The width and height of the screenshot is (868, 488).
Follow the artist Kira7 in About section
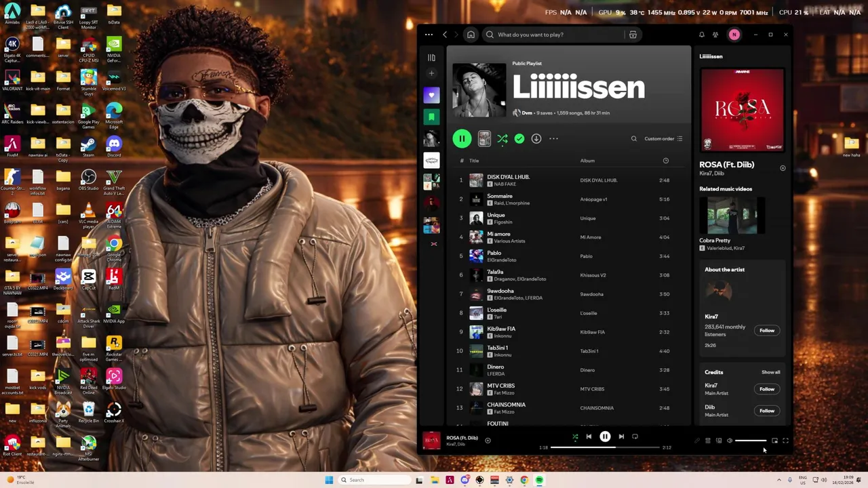(x=766, y=330)
